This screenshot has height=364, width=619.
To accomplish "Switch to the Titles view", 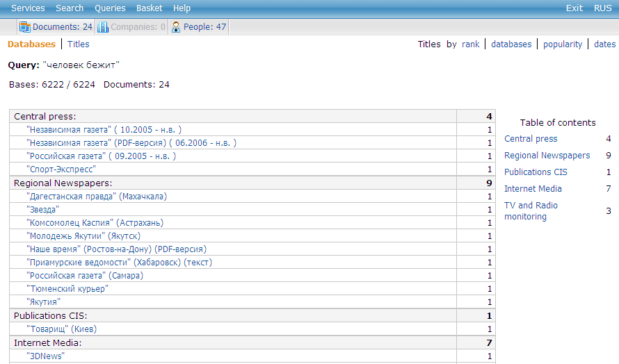I will [79, 44].
